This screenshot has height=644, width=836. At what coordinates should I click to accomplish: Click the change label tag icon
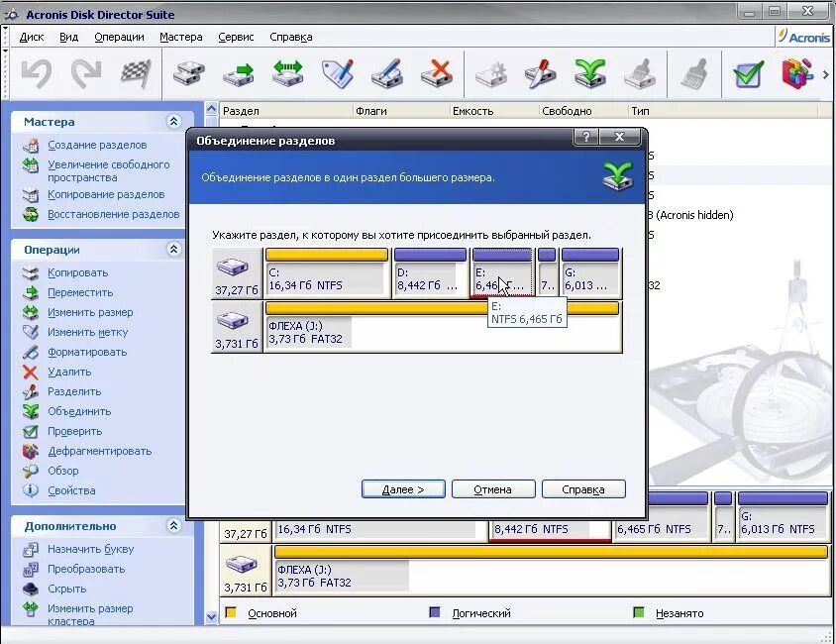click(x=338, y=73)
